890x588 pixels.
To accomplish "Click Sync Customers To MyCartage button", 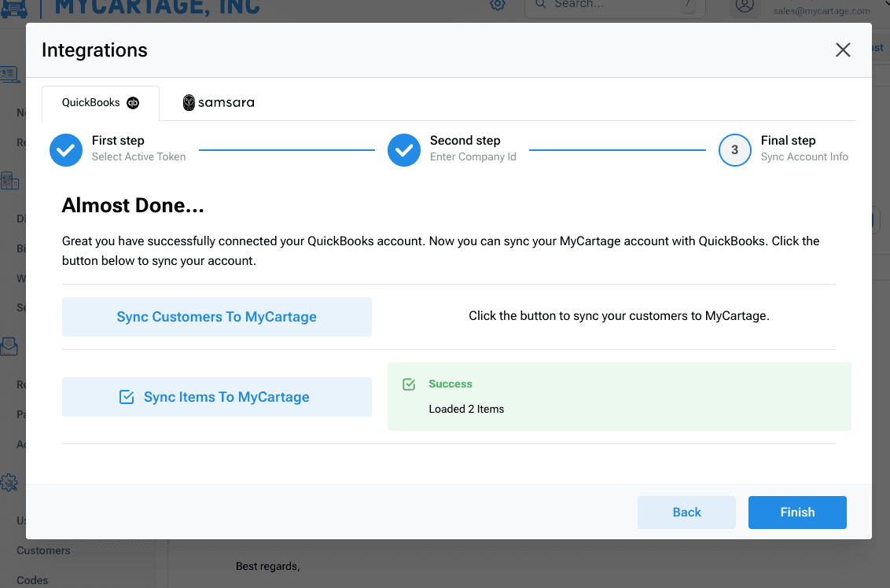I will (217, 317).
